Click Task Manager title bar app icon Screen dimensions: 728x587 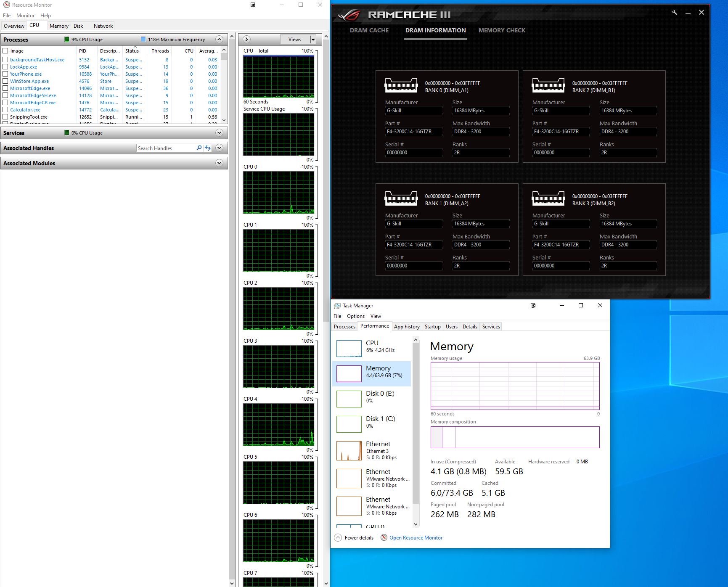[x=337, y=306]
